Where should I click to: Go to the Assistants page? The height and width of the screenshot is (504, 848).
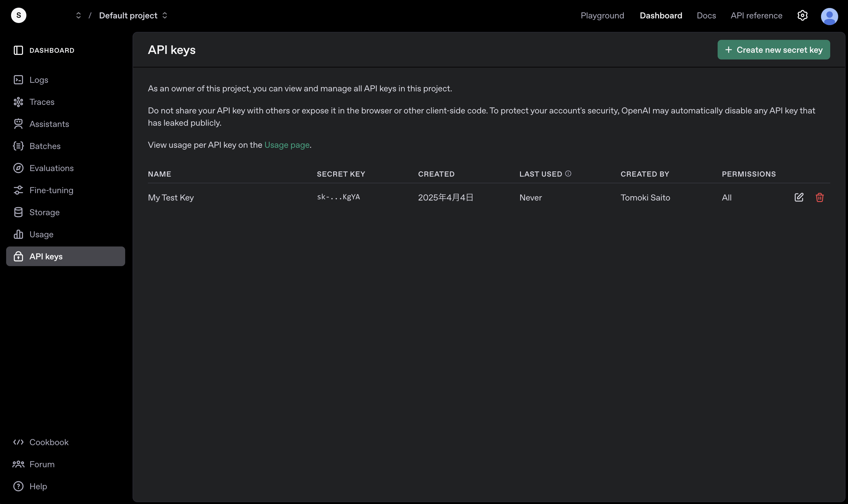49,124
